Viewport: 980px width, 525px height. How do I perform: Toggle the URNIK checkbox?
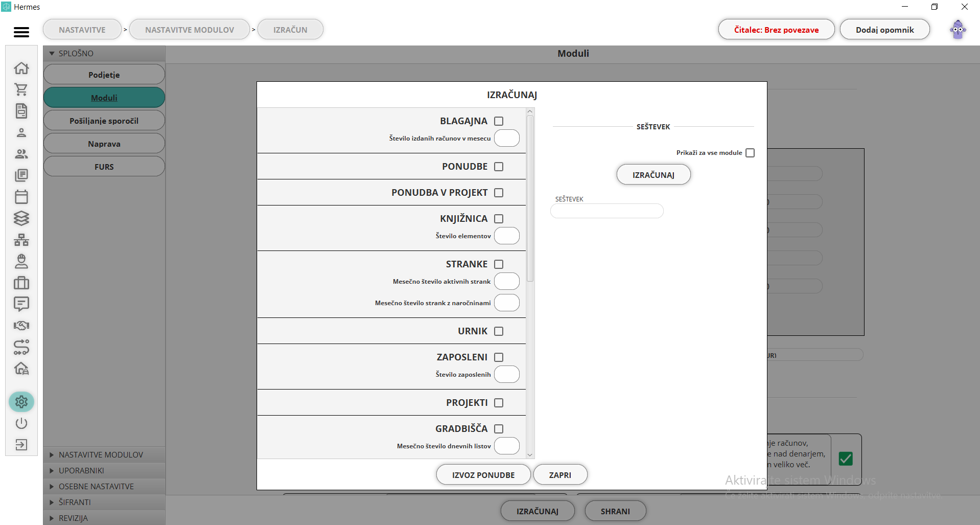499,331
